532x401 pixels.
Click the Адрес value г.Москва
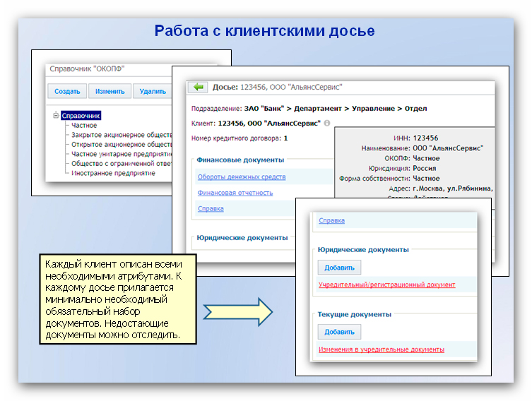(453, 188)
